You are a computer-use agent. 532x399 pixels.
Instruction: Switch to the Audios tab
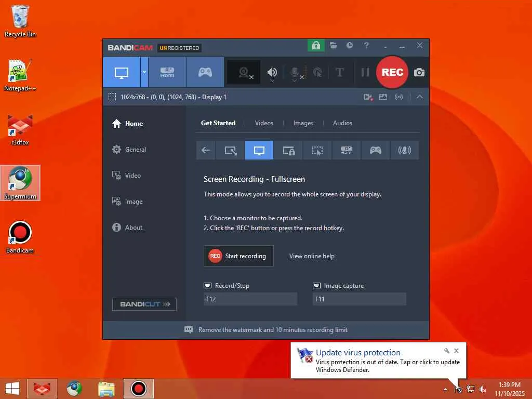pos(342,123)
